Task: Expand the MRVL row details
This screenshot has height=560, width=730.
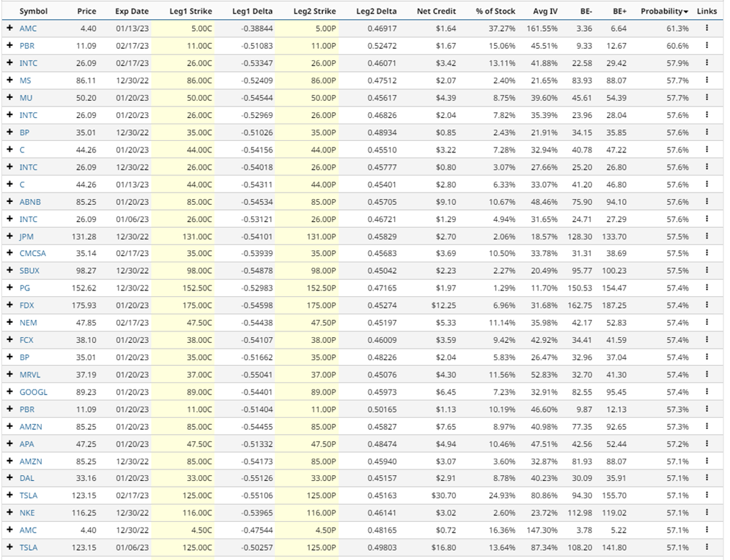Action: (x=10, y=374)
